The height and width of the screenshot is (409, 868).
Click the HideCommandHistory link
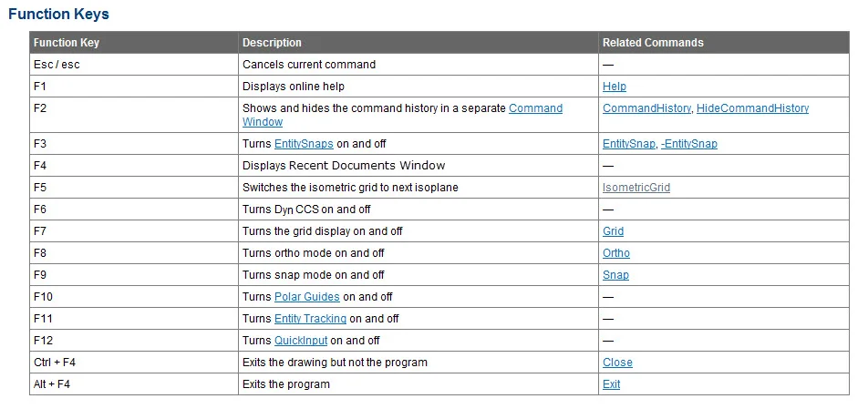tap(752, 108)
